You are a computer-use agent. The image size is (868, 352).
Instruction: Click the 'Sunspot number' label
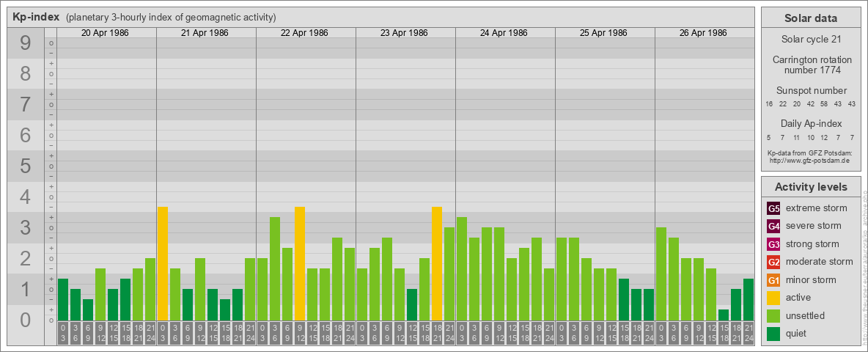pos(811,91)
